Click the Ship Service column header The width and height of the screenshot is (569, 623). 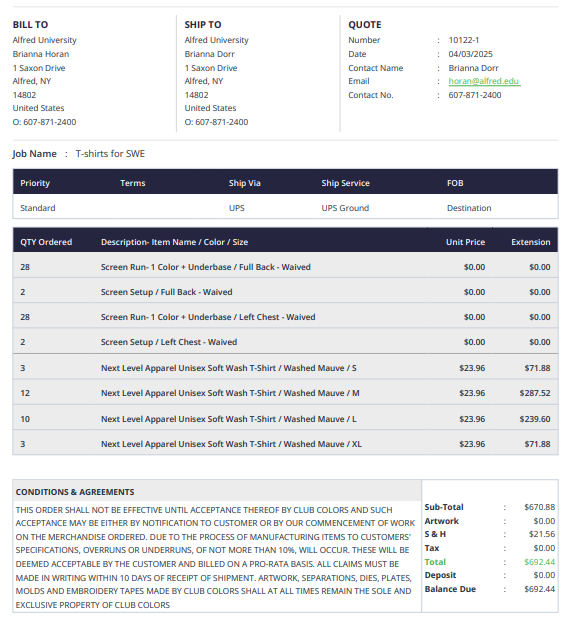(345, 183)
